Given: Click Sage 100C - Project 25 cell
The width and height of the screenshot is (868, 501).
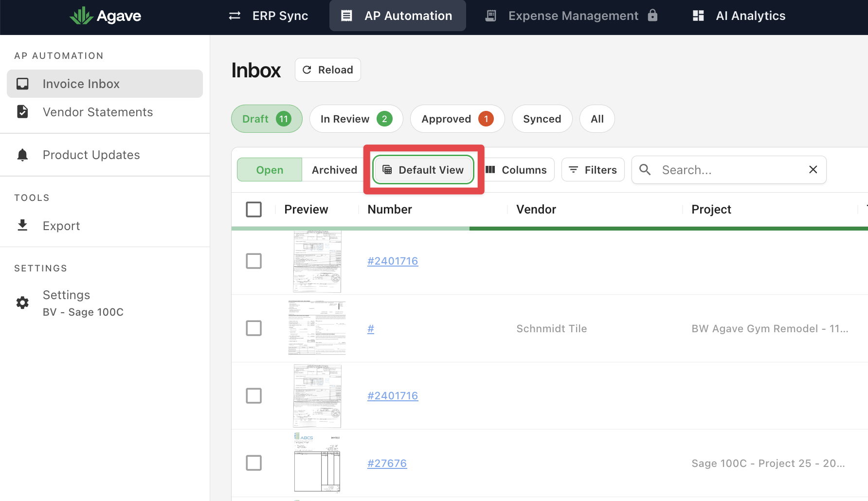Looking at the screenshot, I should 768,464.
